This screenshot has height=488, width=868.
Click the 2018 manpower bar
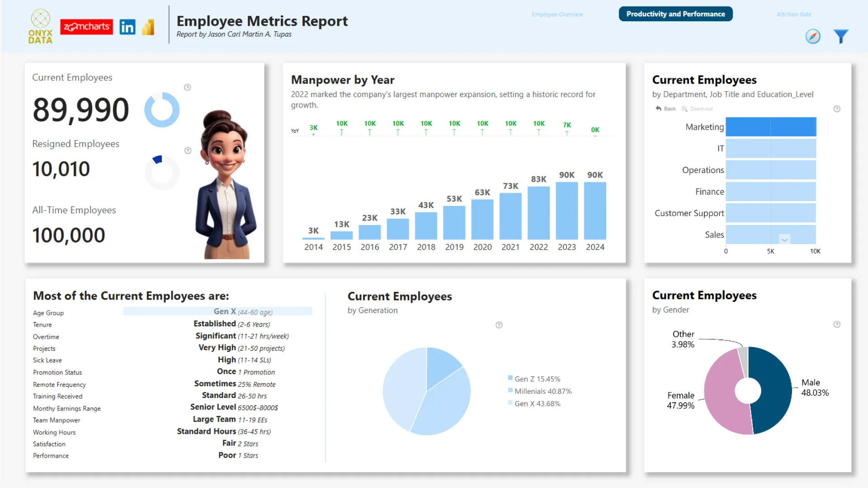coord(426,225)
